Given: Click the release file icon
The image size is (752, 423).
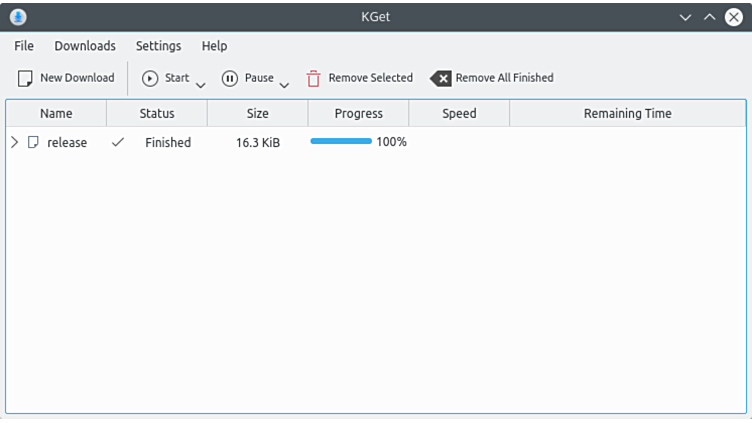Looking at the screenshot, I should coord(33,143).
